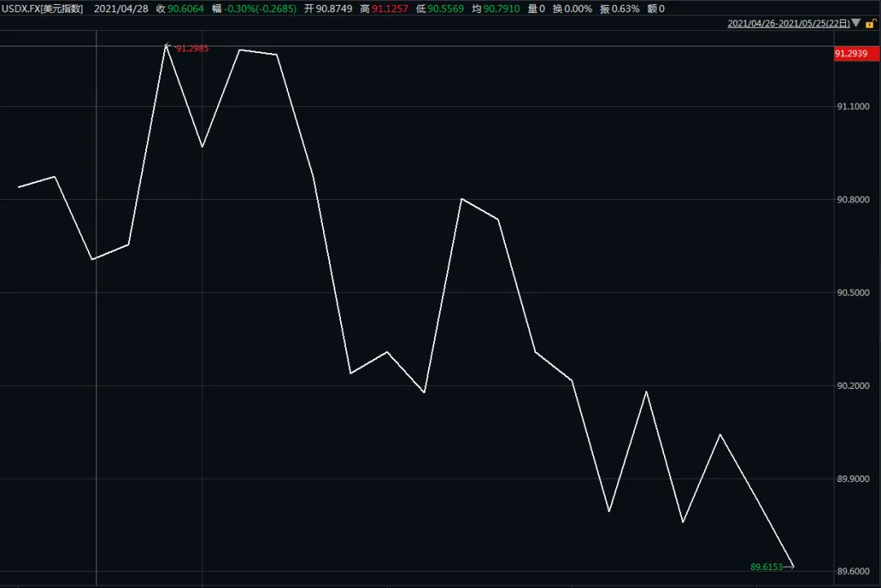Click the orange unlock padlock icon
Screen dimensions: 881x588
tap(870, 24)
